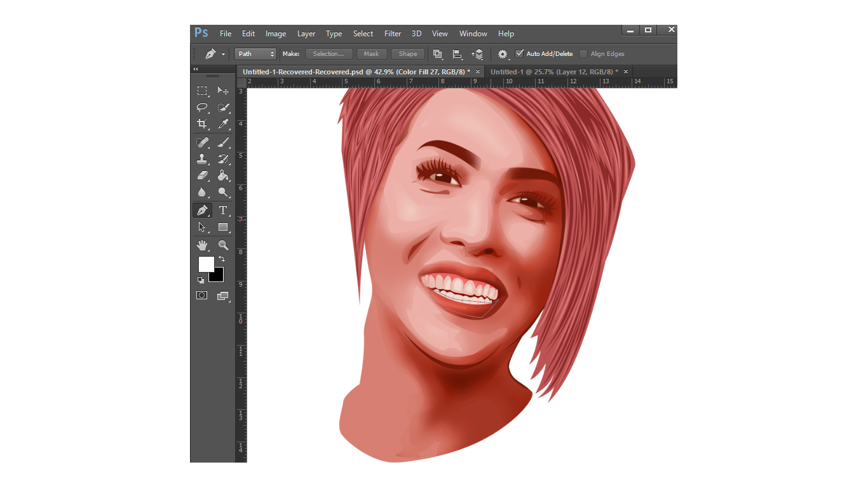This screenshot has width=868, height=488.
Task: Click the ruler origin corner box
Action: click(x=241, y=83)
